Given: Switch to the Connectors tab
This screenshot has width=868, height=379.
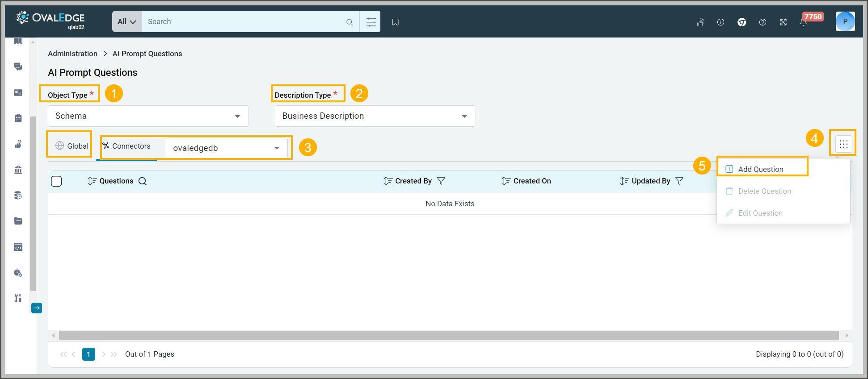Looking at the screenshot, I should coord(126,146).
